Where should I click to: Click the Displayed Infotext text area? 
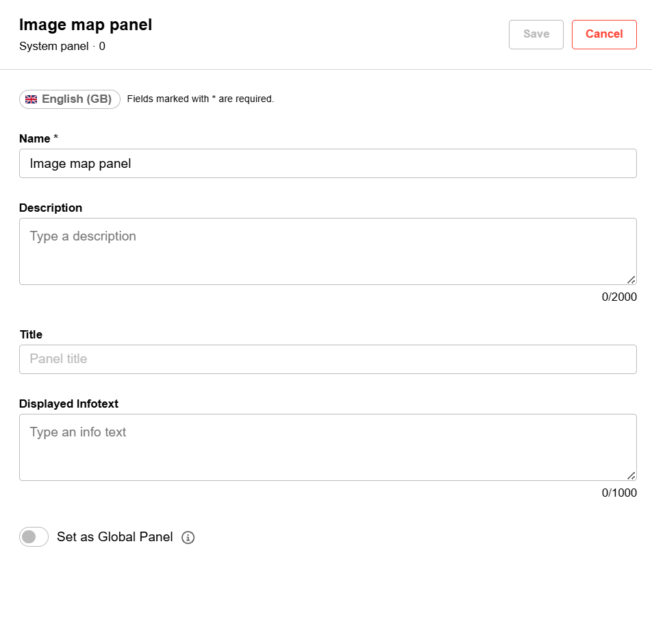(327, 447)
